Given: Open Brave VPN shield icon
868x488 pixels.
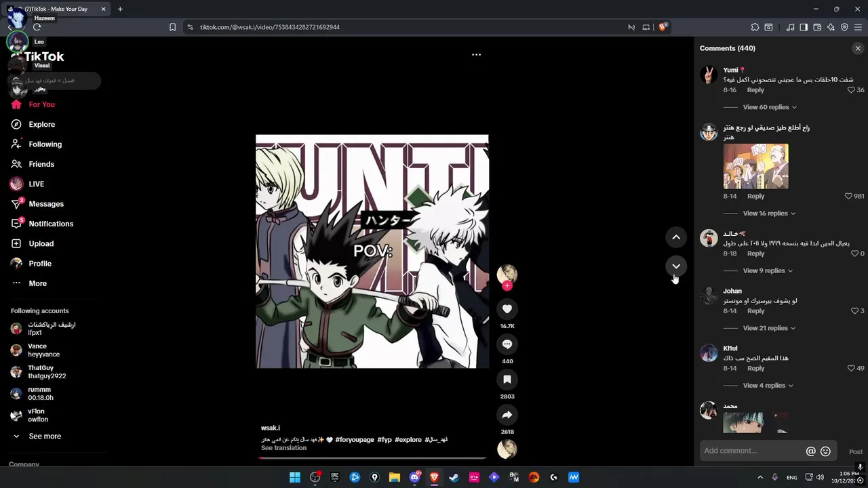Looking at the screenshot, I should tap(844, 27).
